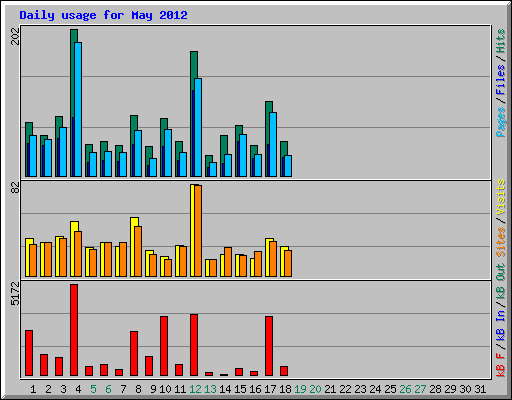This screenshot has width=512, height=400.
Task: Click the 5172 kB axis value
Action: tap(15, 294)
